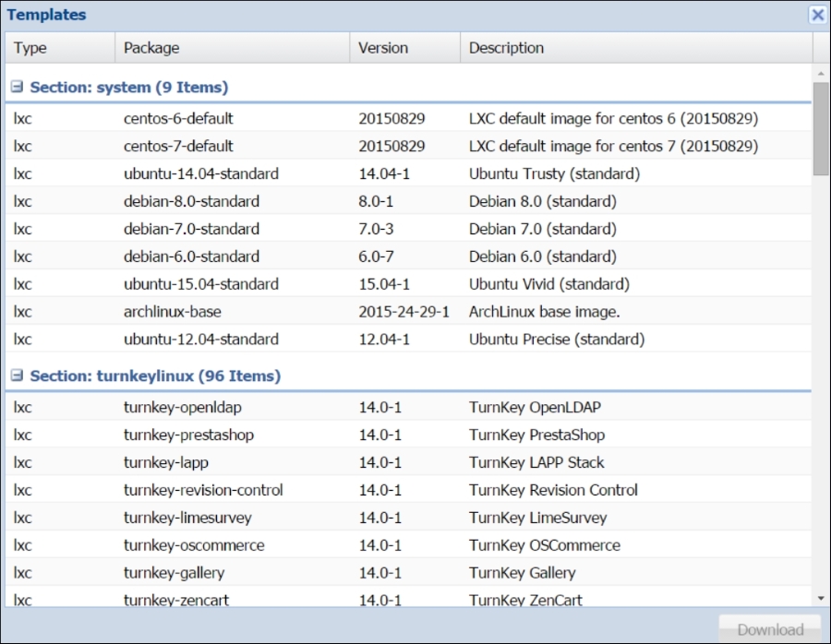
Task: Click version 15.04-1 cell
Action: [x=384, y=284]
